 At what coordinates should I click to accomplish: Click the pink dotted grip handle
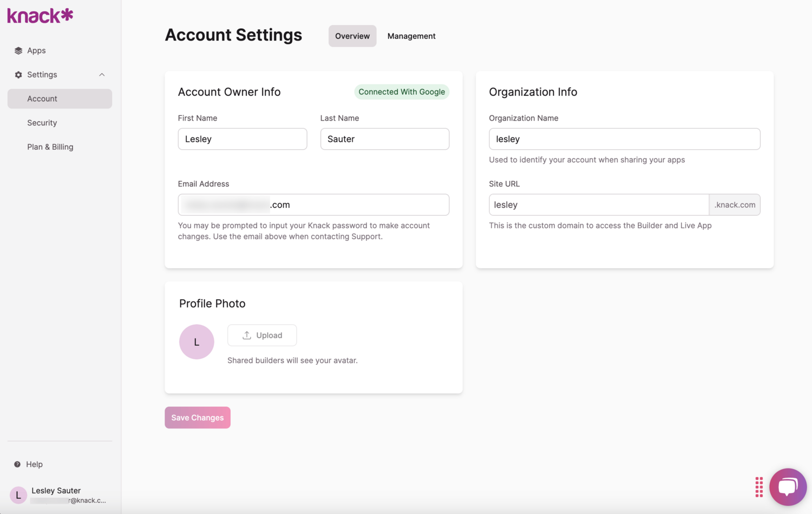[x=759, y=487]
